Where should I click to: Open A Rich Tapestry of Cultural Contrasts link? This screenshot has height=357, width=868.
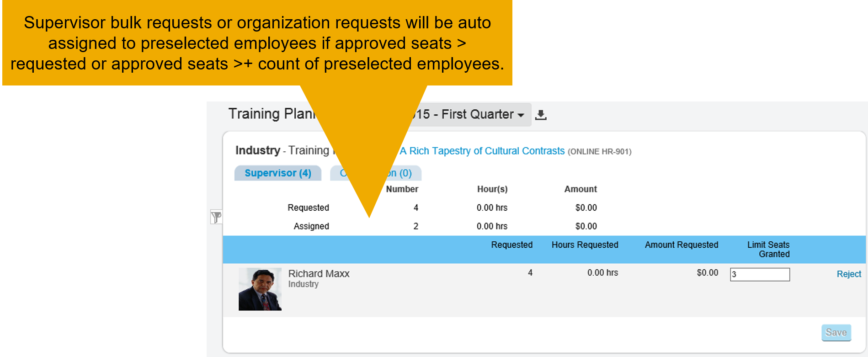coord(482,151)
